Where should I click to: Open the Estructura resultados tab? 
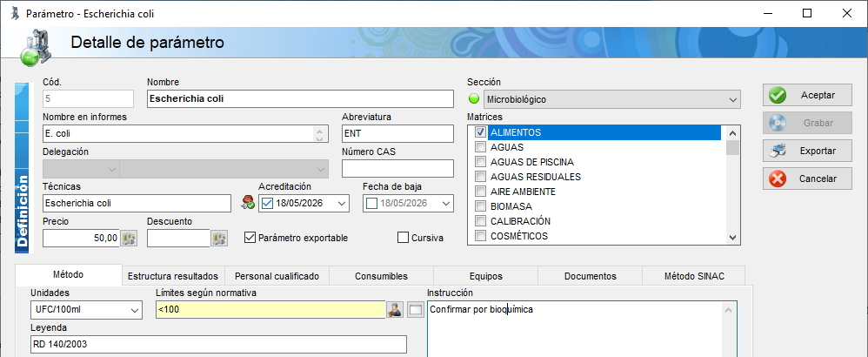click(x=173, y=276)
